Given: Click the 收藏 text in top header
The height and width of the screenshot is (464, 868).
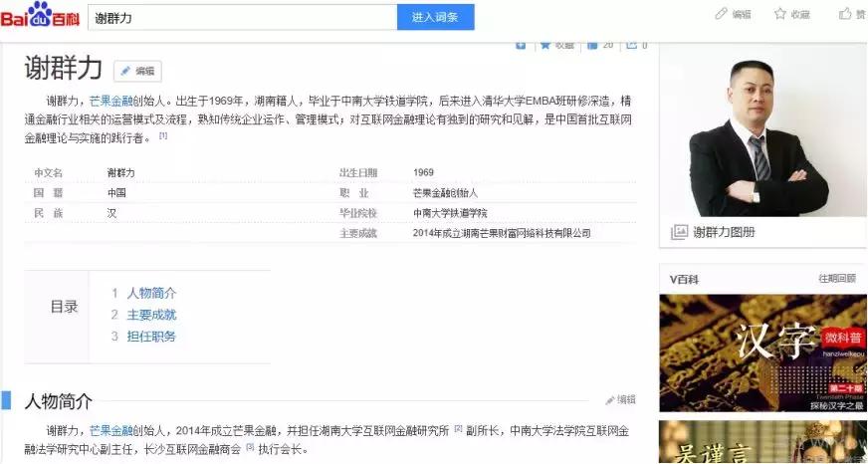Looking at the screenshot, I should [x=800, y=14].
